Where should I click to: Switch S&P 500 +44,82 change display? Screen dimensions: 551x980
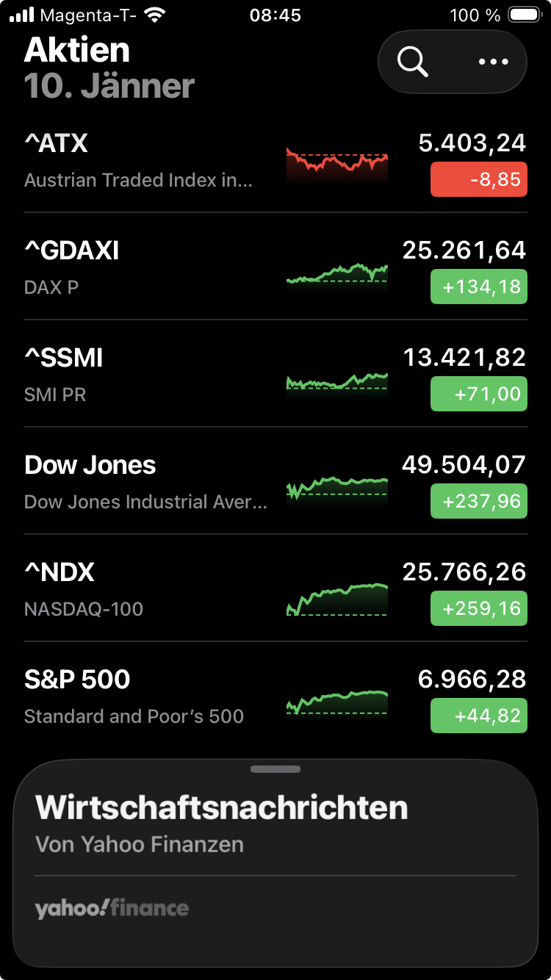tap(478, 716)
